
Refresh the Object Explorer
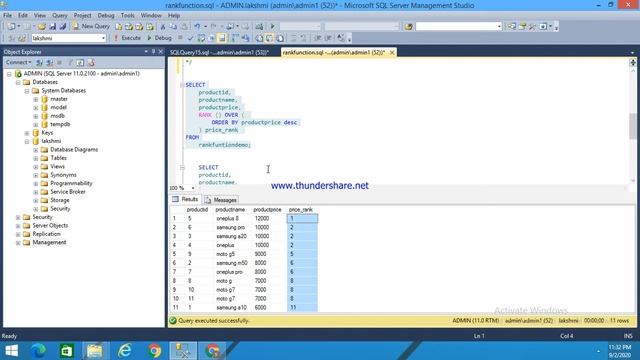tap(80, 62)
